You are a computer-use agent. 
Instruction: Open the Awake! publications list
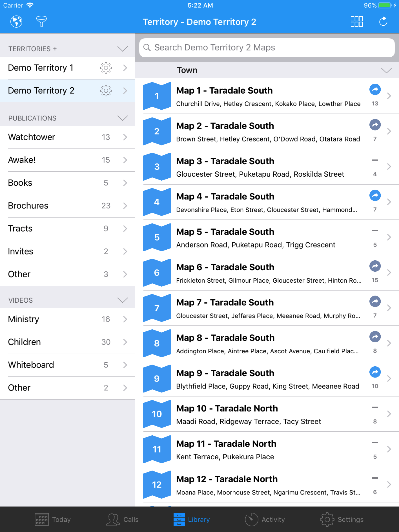coord(68,160)
